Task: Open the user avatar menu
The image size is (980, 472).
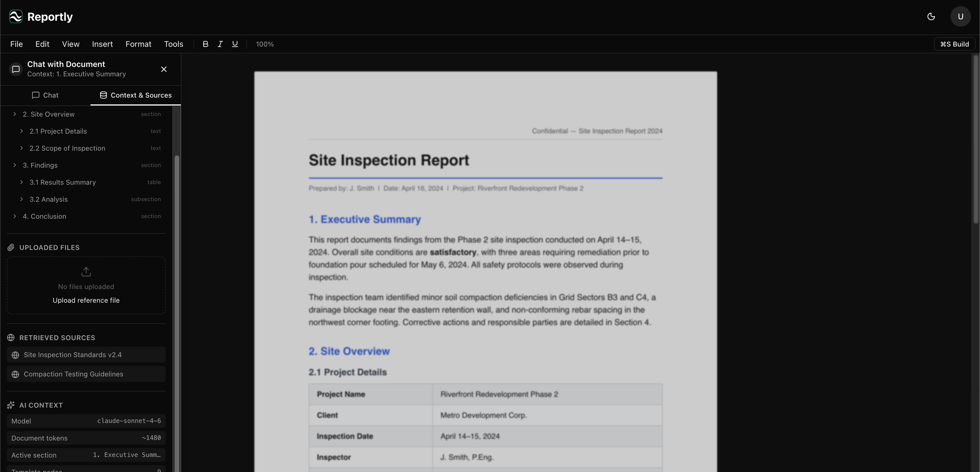Action: coord(960,16)
